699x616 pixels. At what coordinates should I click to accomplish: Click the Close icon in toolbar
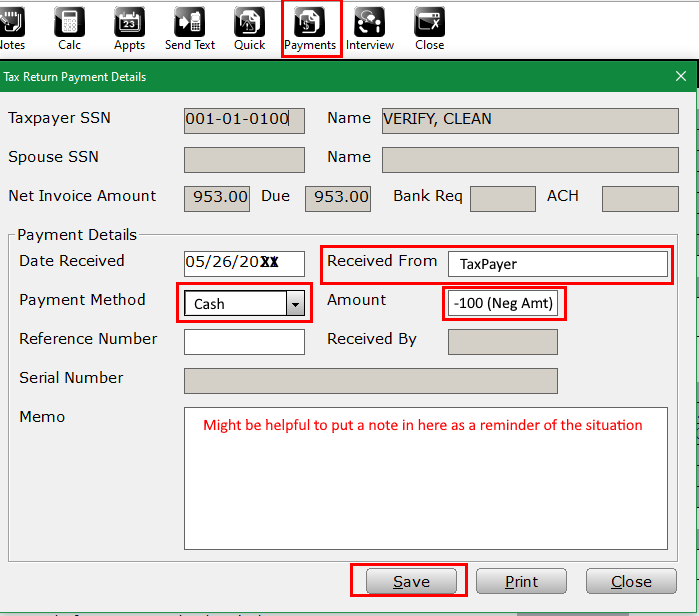[x=430, y=28]
